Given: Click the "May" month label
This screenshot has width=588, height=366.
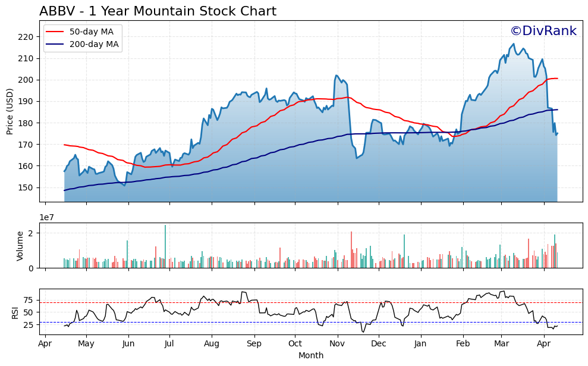Looking at the screenshot, I should [86, 344].
